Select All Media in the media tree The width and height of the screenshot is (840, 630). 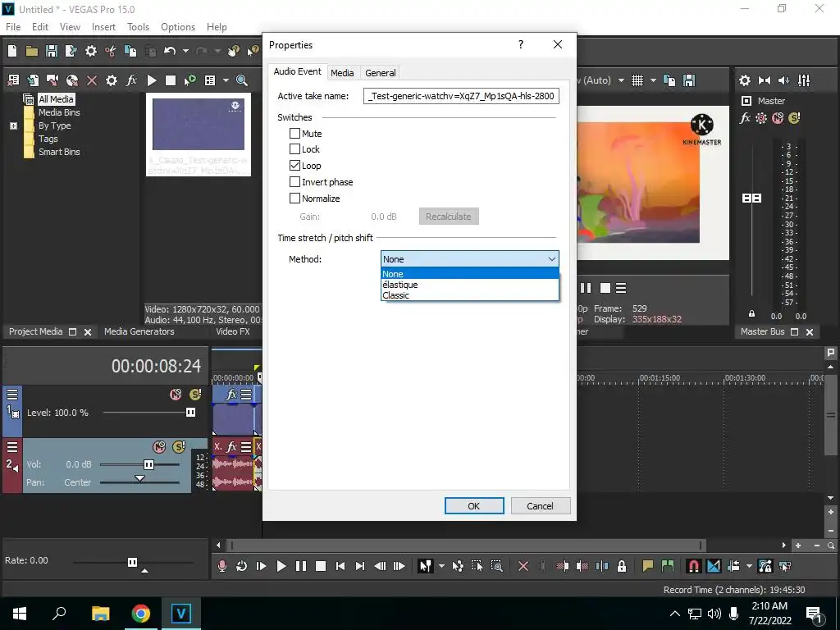click(56, 99)
